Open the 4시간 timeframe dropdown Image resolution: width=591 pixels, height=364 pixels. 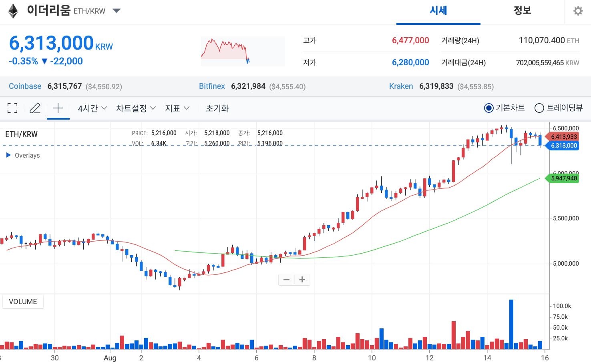click(92, 108)
